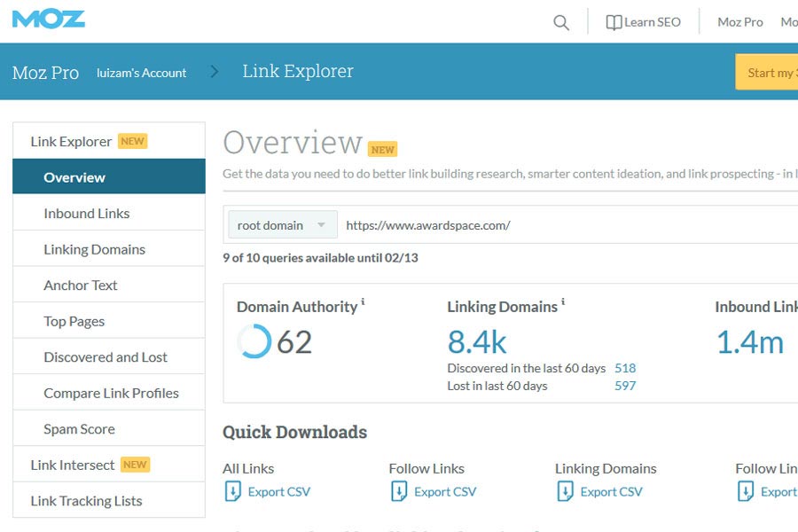Image resolution: width=798 pixels, height=532 pixels.
Task: Click the Export CSV icon under Linking Domains
Action: point(566,490)
